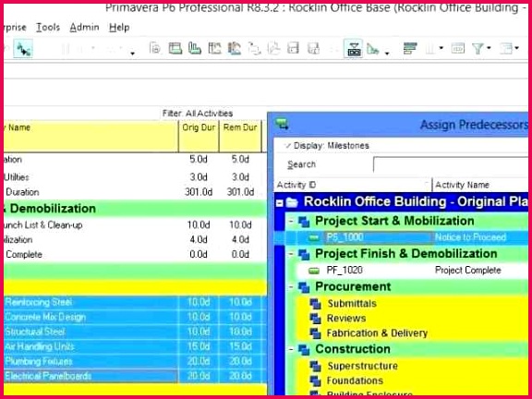Collapse Project Start & Mobilization node
The width and height of the screenshot is (532, 399).
291,221
